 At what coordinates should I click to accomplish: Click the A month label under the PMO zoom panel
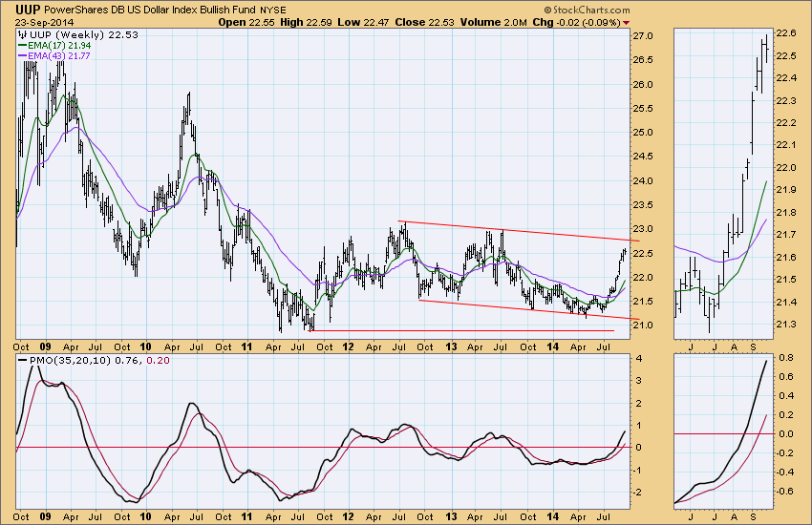pos(735,516)
